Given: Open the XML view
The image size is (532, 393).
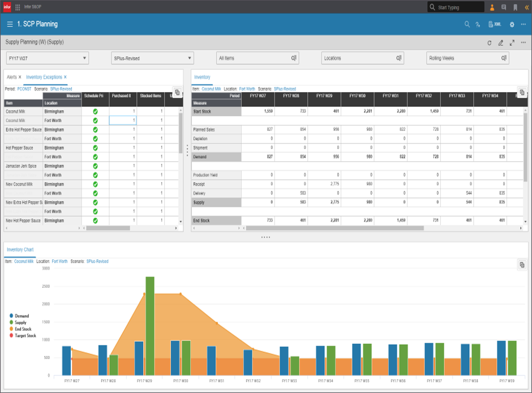Looking at the screenshot, I should 497,25.
